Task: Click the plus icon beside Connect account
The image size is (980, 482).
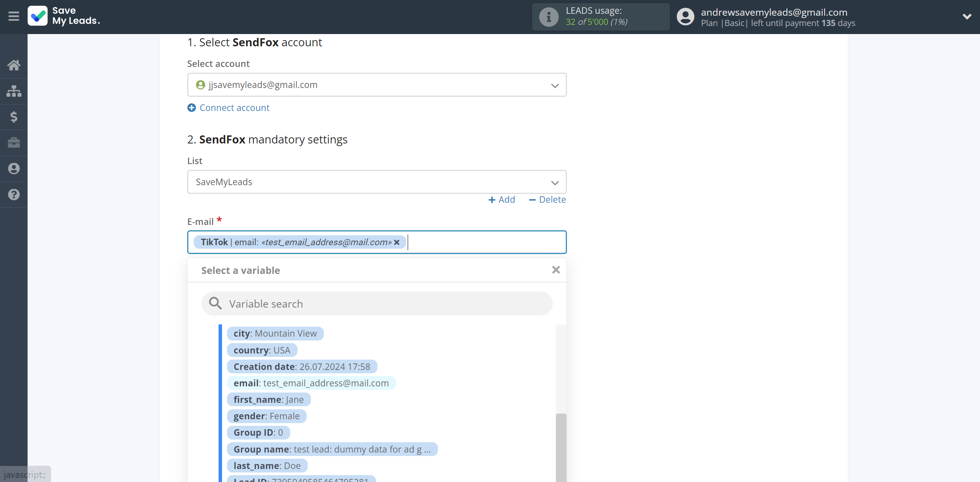Action: tap(191, 108)
